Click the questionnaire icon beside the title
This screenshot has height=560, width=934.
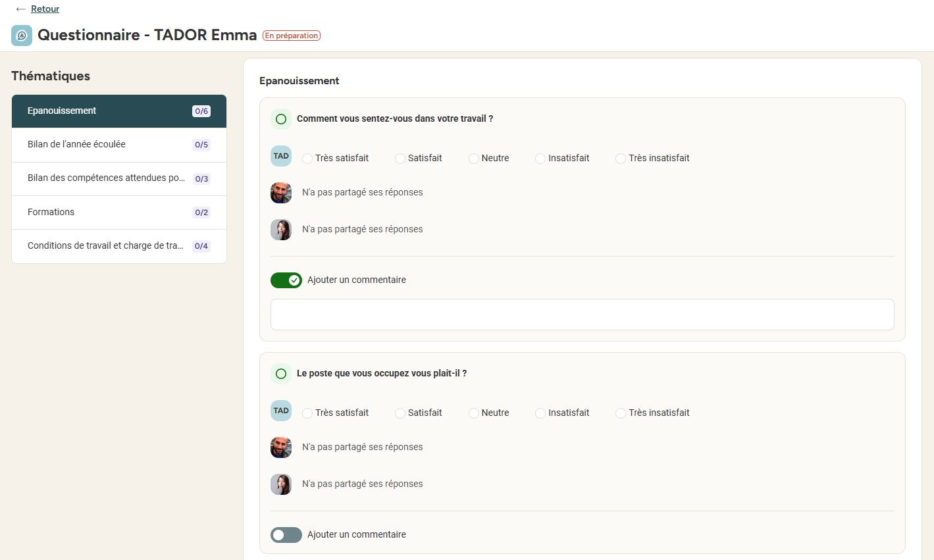(x=22, y=36)
